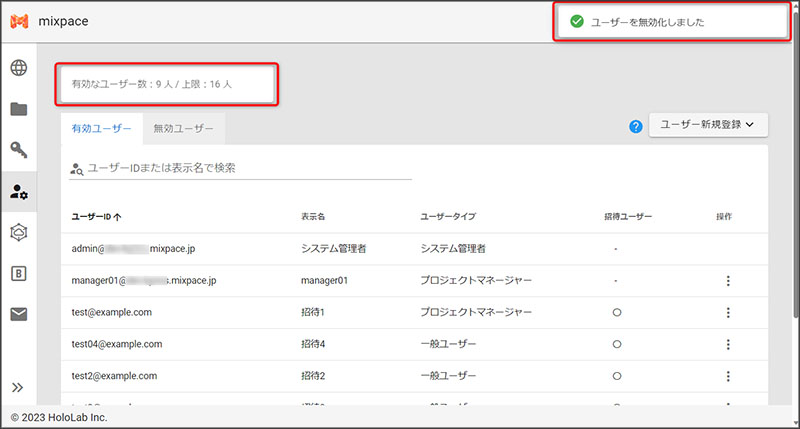Open actions menu for test04@example.com row
Viewport: 800px width, 429px height.
tap(728, 345)
